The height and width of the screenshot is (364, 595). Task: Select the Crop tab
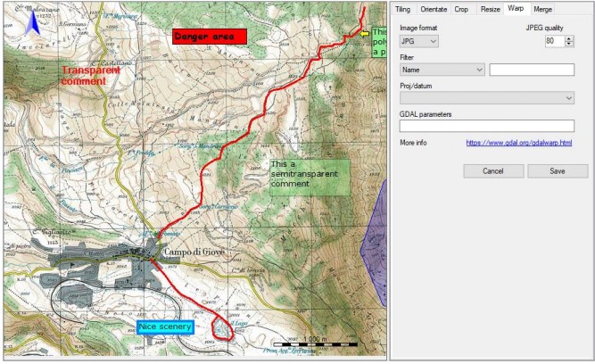coord(461,9)
